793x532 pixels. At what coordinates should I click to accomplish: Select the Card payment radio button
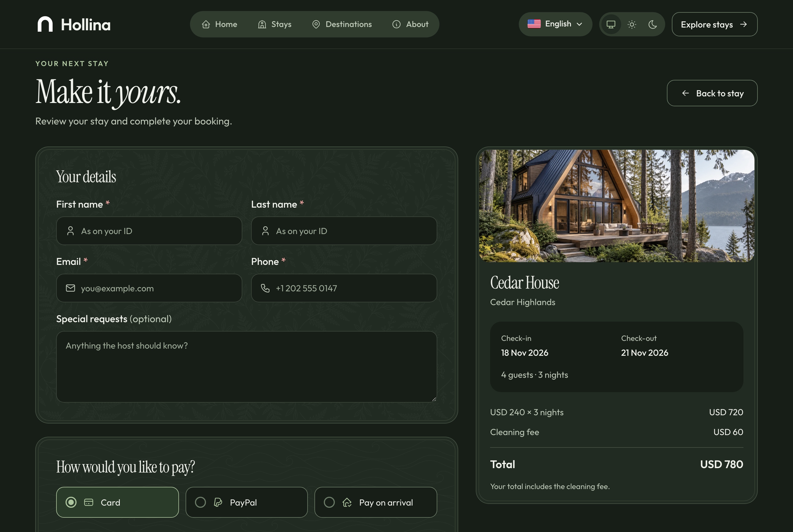(x=71, y=502)
